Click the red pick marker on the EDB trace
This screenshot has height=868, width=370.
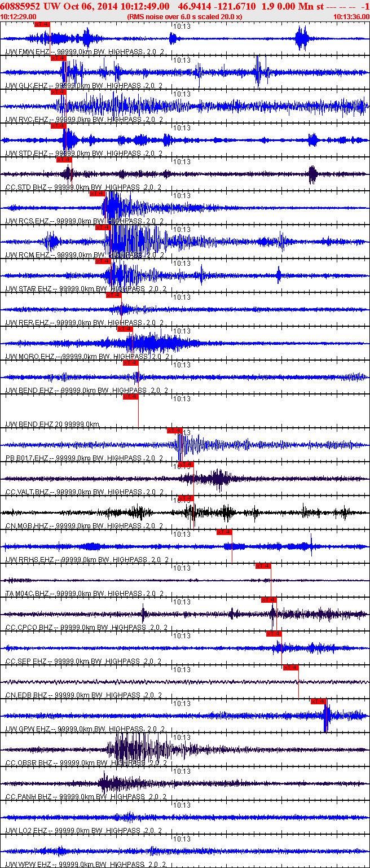(290, 668)
